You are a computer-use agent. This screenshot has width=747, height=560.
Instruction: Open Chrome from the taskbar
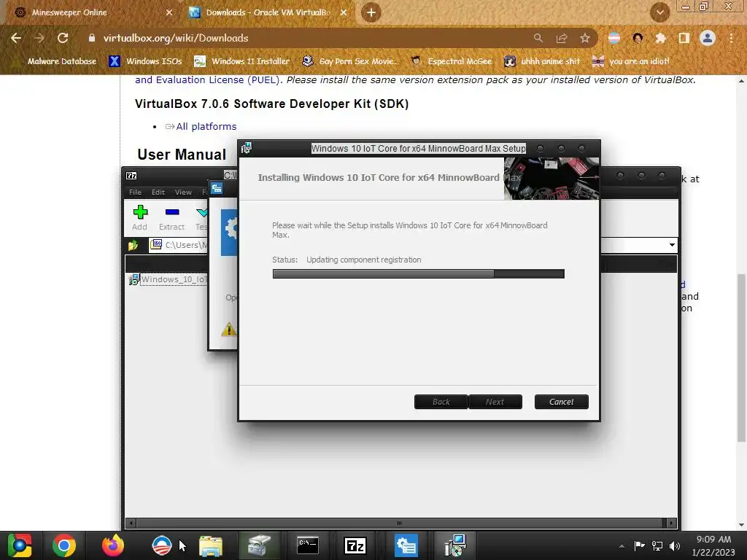64,545
